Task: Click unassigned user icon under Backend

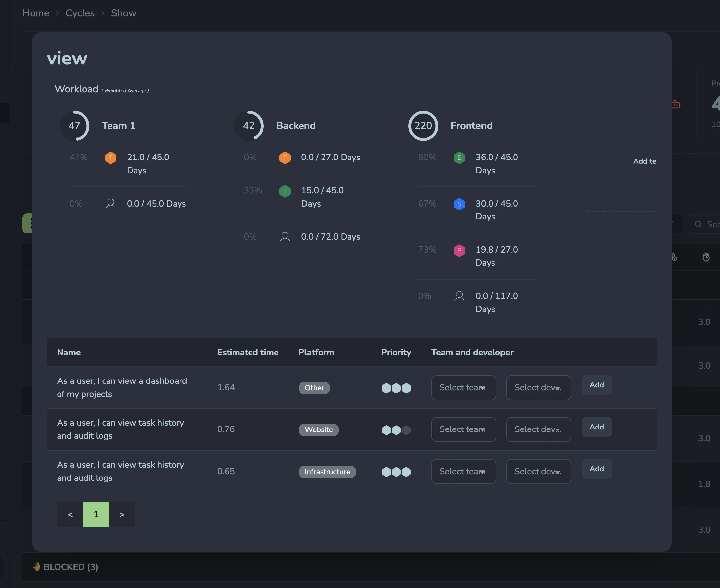Action: tap(285, 237)
